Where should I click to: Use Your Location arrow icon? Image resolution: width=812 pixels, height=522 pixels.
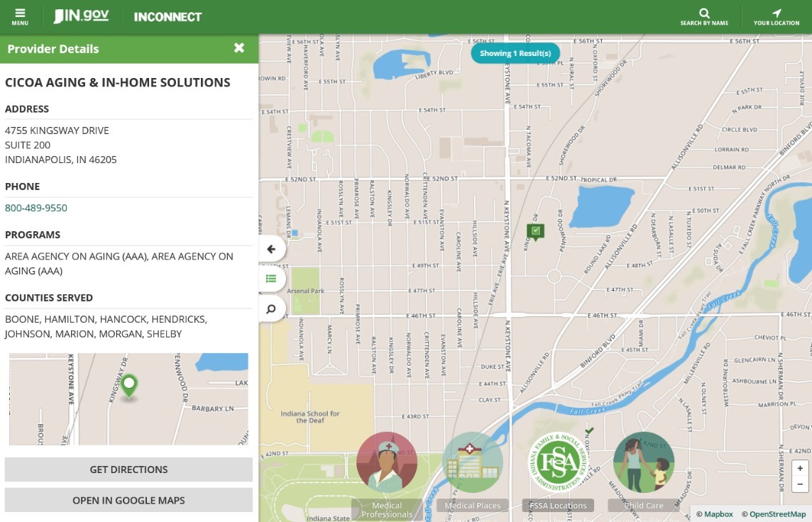(777, 17)
